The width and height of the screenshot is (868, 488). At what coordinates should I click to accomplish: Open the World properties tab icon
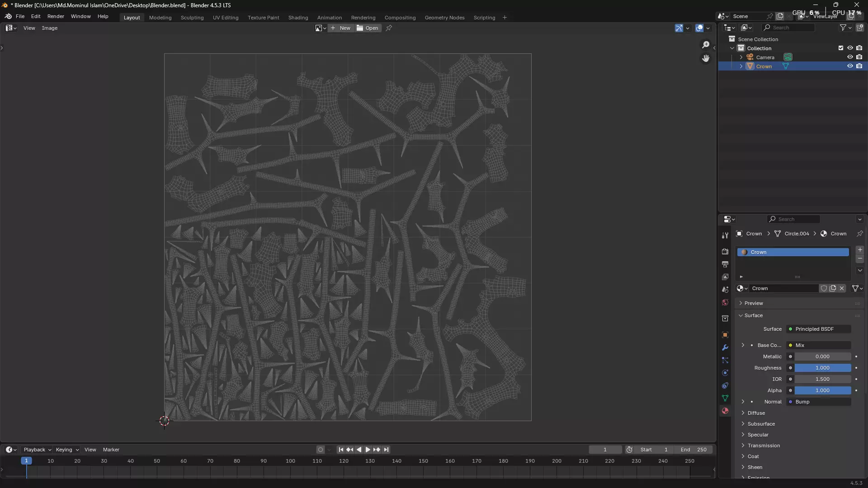click(x=725, y=302)
